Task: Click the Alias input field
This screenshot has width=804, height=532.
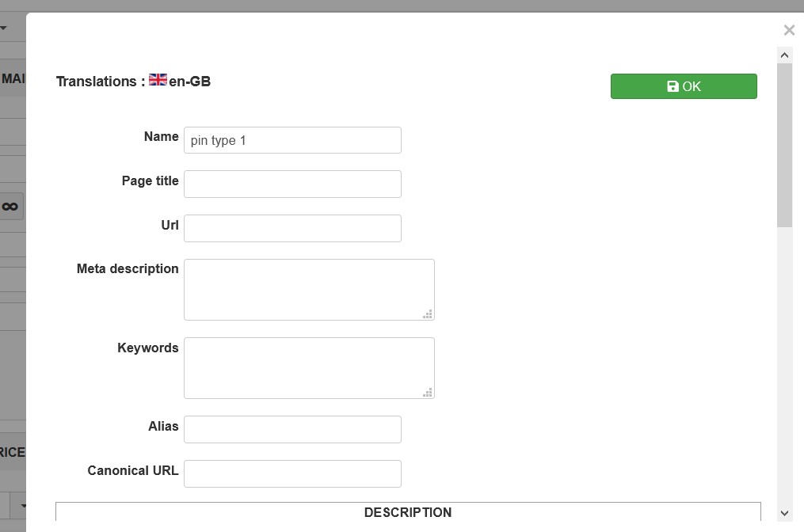Action: click(292, 429)
